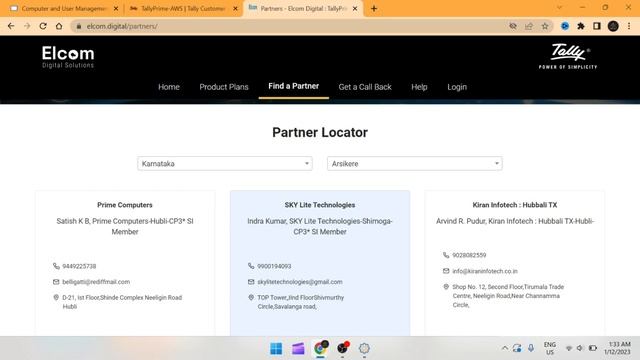
Task: Click Prime Computers phone number 9449225738
Action: [x=79, y=266]
